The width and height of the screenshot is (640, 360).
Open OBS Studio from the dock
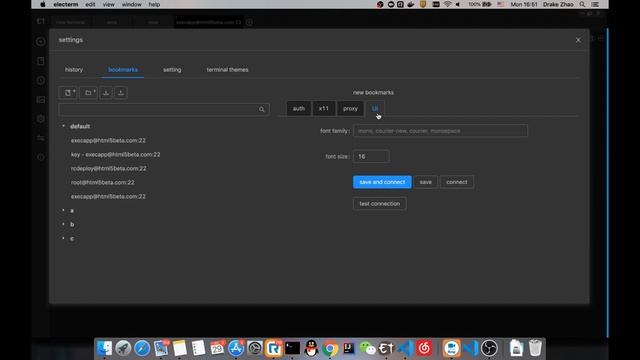489,348
